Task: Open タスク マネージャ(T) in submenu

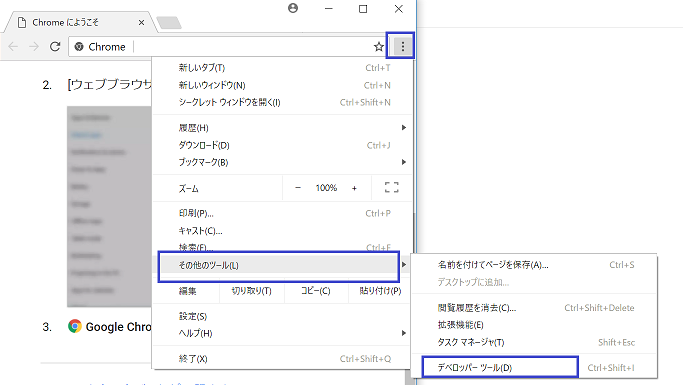Action: click(534, 342)
